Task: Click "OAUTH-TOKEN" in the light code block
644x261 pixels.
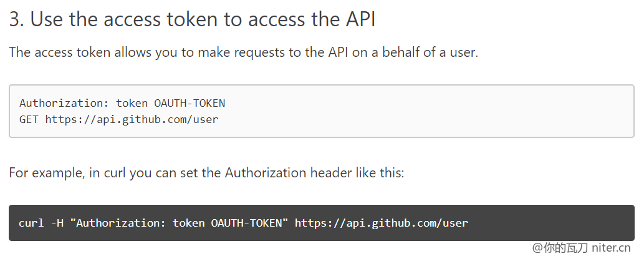Action: [190, 103]
